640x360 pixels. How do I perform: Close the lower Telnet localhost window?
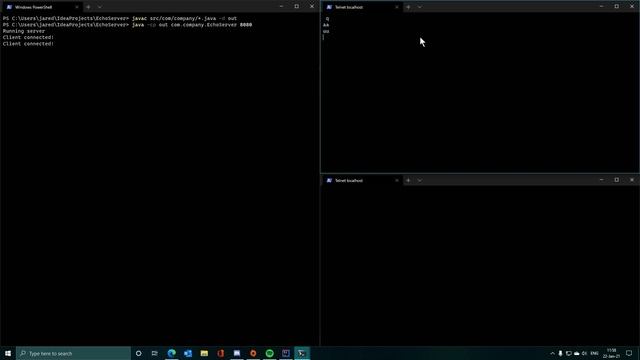point(632,180)
